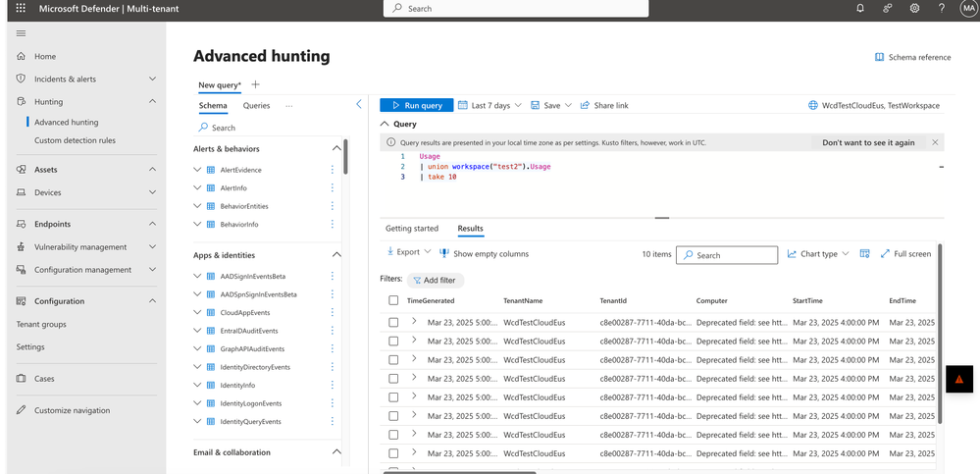Open Custom detection rules in sidebar

(75, 140)
